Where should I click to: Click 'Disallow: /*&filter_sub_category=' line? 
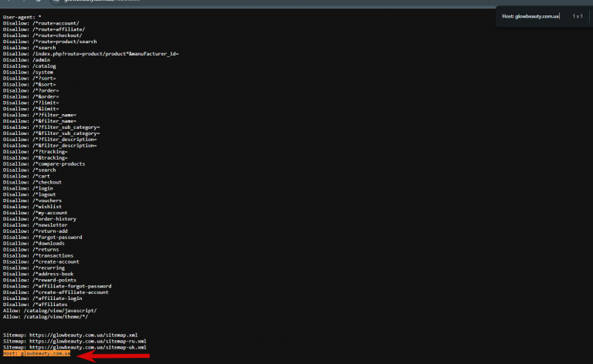coord(52,133)
